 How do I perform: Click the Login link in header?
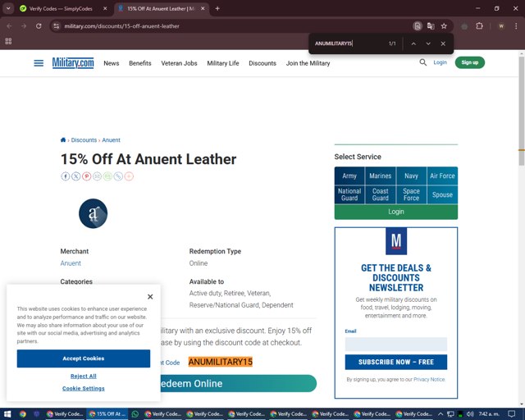tap(440, 62)
